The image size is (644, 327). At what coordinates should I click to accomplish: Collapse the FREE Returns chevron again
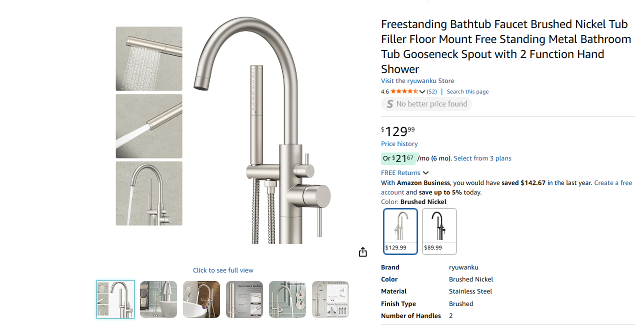point(425,172)
